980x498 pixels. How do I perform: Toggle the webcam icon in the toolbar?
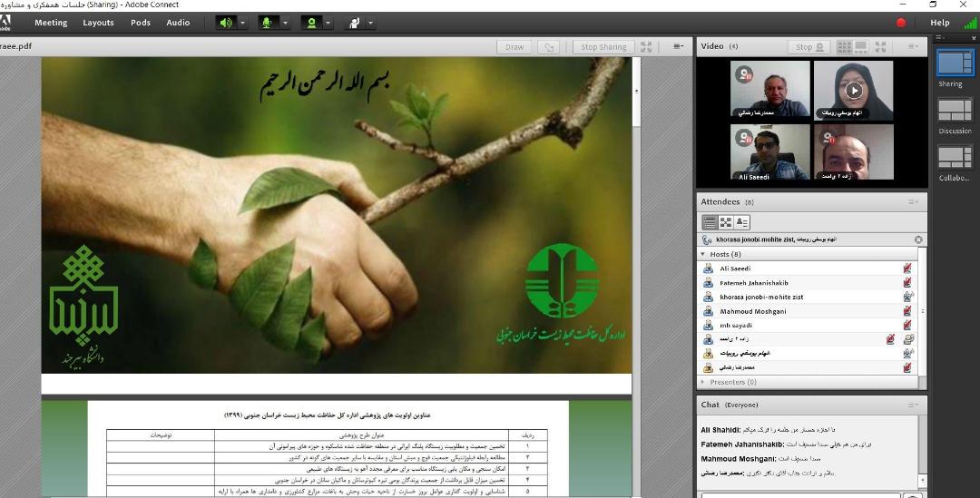[311, 23]
